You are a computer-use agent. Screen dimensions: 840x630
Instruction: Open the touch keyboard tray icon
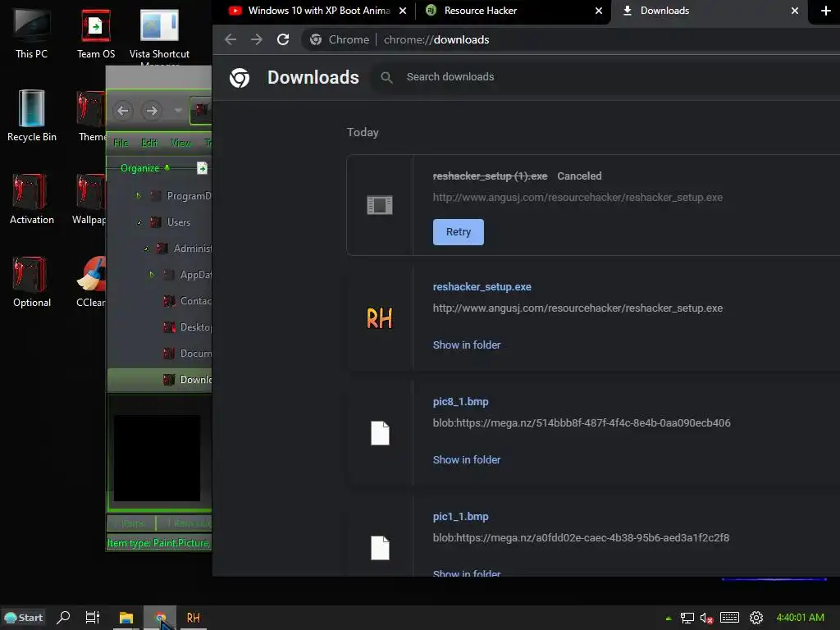(729, 618)
